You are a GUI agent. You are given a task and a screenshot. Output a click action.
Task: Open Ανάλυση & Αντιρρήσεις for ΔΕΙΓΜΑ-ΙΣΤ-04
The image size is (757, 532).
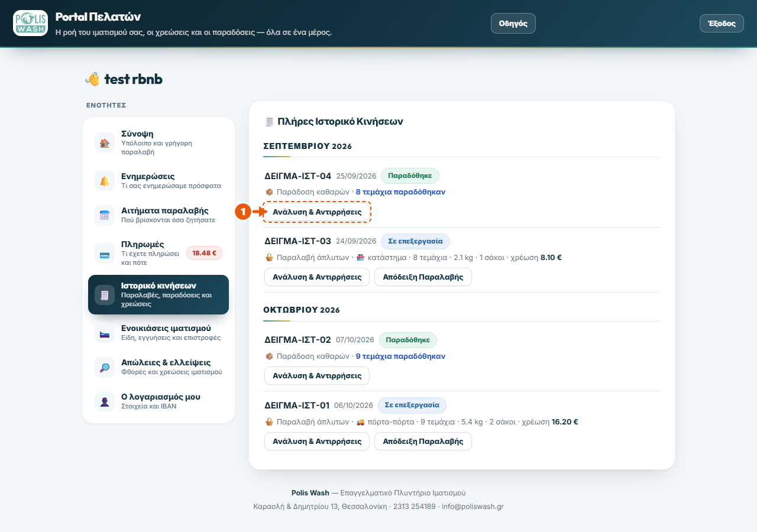pos(317,212)
